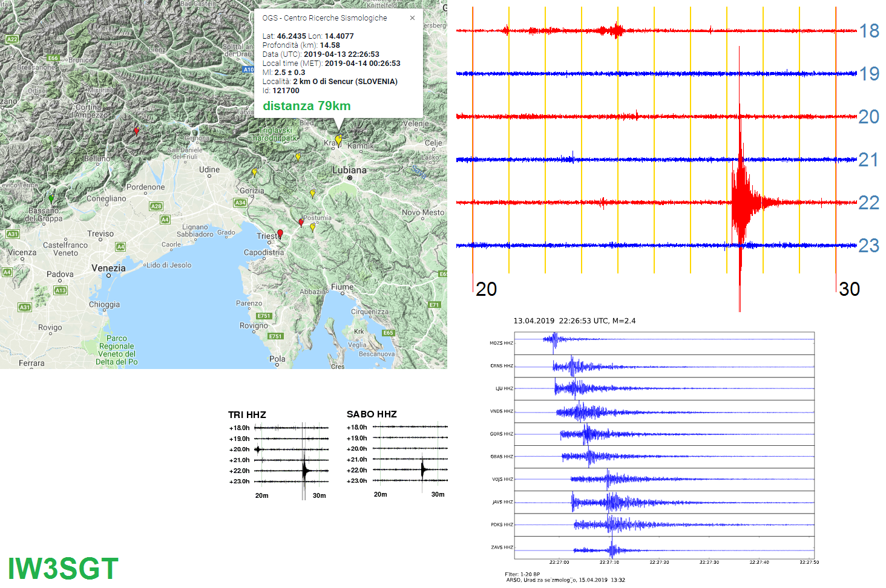Click the red marker north of Belluno

[x=136, y=130]
